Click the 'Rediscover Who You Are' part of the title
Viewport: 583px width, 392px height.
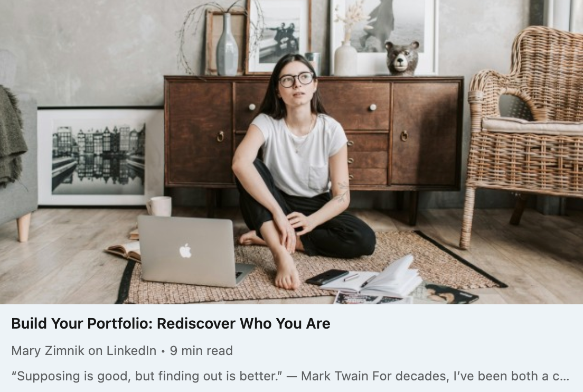tap(243, 323)
